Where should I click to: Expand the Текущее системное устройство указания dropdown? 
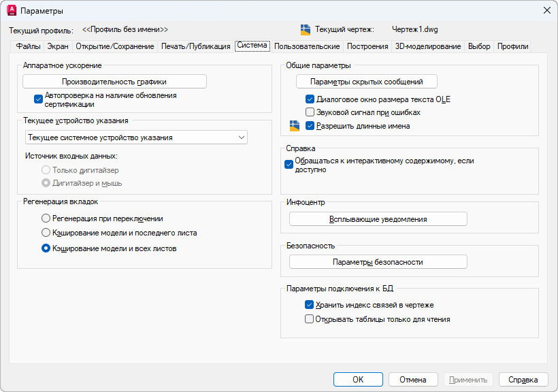point(136,137)
